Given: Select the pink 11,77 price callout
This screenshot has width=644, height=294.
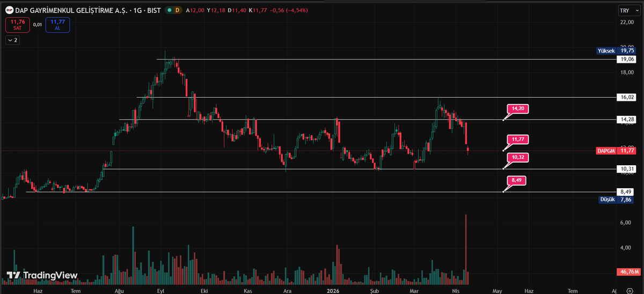Looking at the screenshot, I should pos(517,139).
